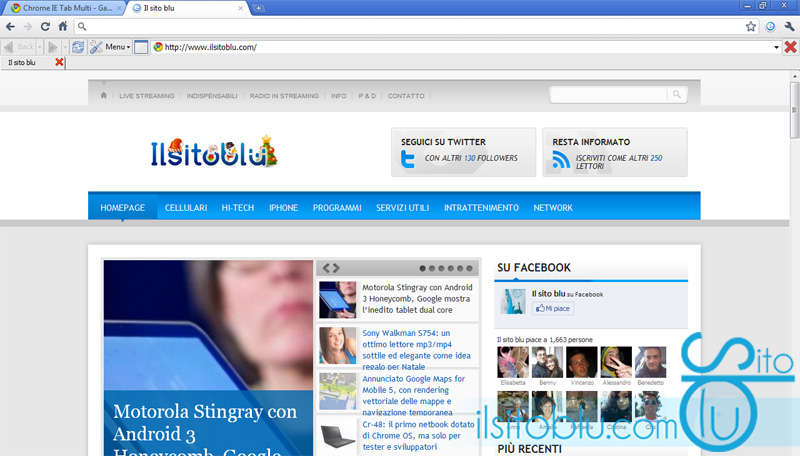Viewport: 800px width, 456px height.
Task: Click the IlsitoBlu logo
Action: (214, 152)
